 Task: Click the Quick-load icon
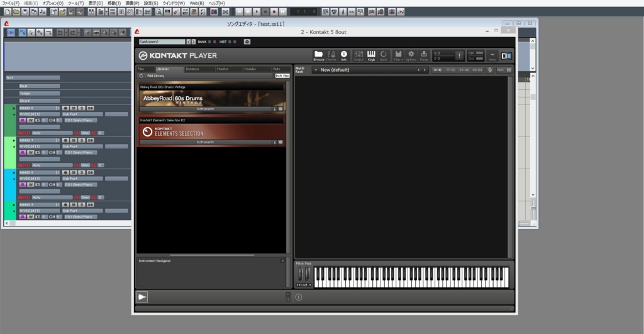tap(384, 55)
